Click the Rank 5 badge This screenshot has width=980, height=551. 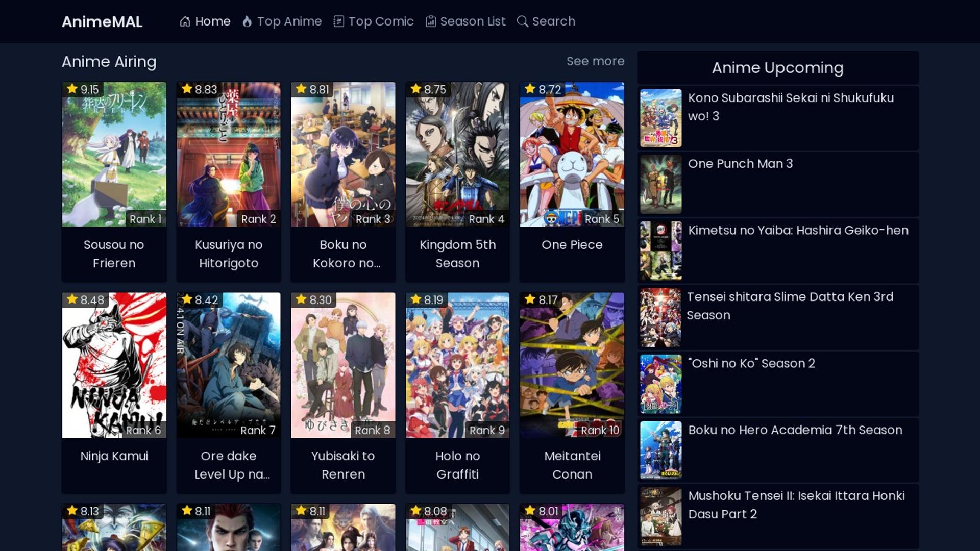pyautogui.click(x=602, y=219)
